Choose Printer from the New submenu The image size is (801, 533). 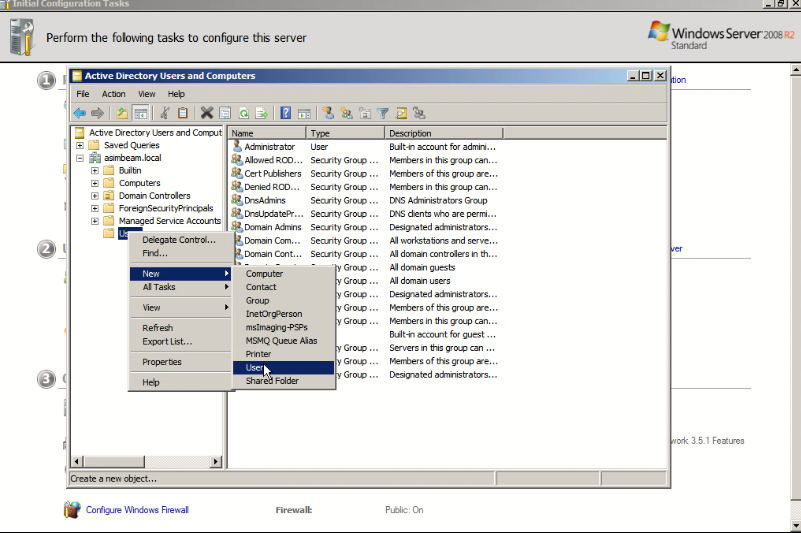(284, 354)
